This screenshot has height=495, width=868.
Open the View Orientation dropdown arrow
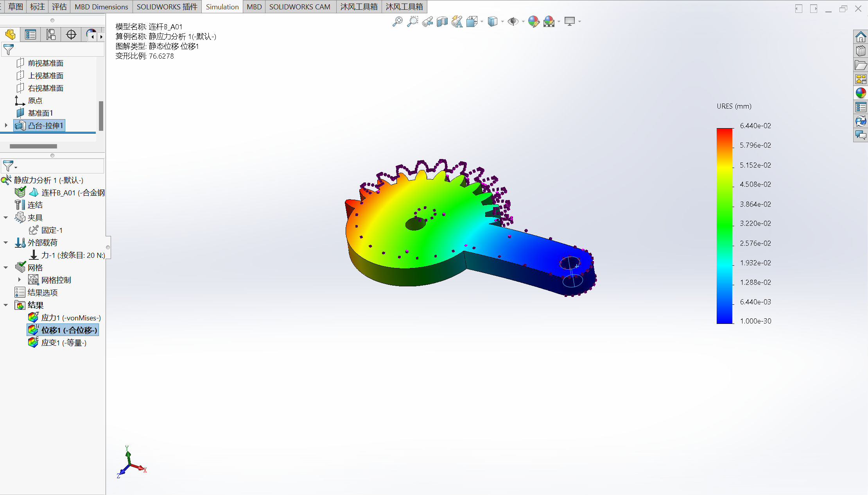pos(482,21)
